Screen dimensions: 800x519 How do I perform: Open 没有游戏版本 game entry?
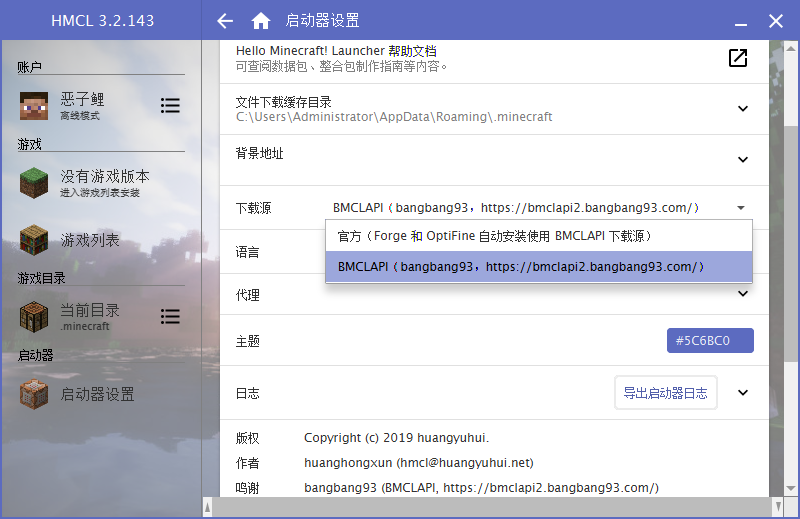102,183
